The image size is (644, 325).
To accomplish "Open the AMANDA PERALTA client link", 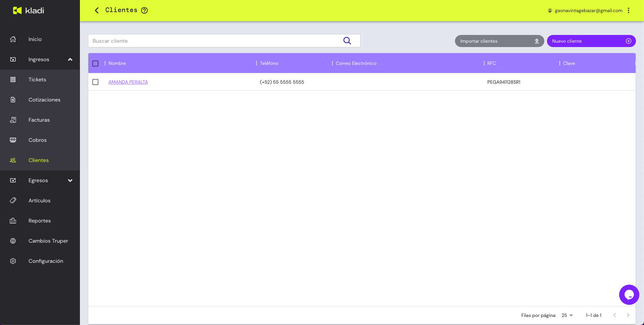I will tap(128, 82).
